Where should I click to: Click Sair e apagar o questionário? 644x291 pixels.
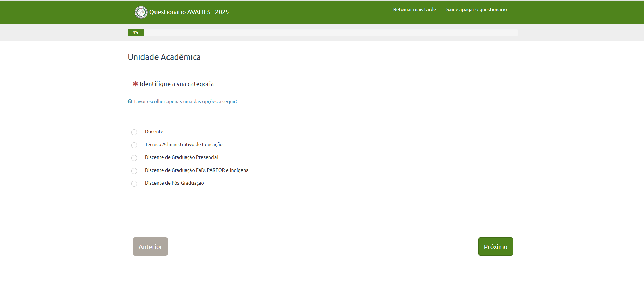[x=476, y=9]
